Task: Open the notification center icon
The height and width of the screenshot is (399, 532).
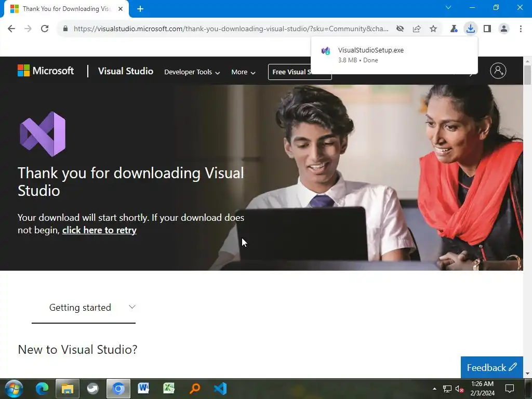Action: click(x=510, y=389)
